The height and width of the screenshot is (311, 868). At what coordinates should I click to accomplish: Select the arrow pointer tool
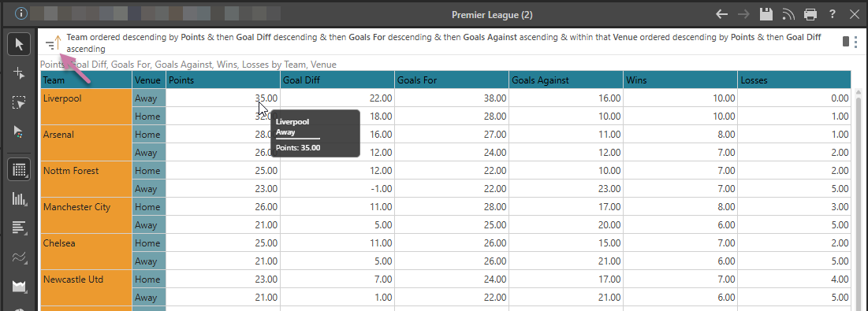coord(20,45)
